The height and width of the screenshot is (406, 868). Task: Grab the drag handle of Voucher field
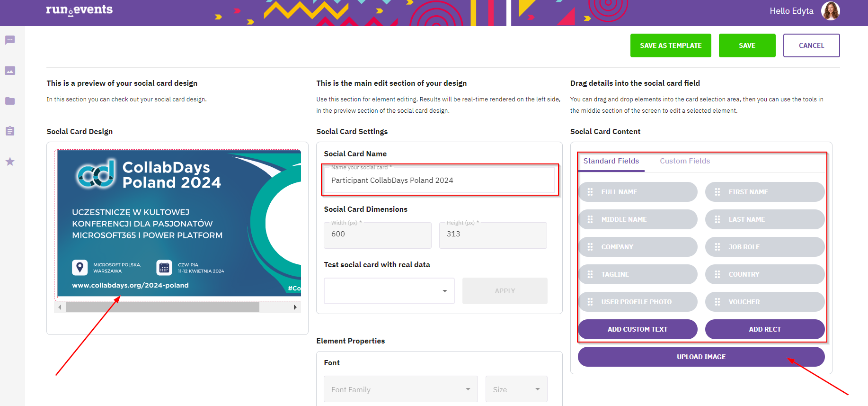click(x=717, y=302)
